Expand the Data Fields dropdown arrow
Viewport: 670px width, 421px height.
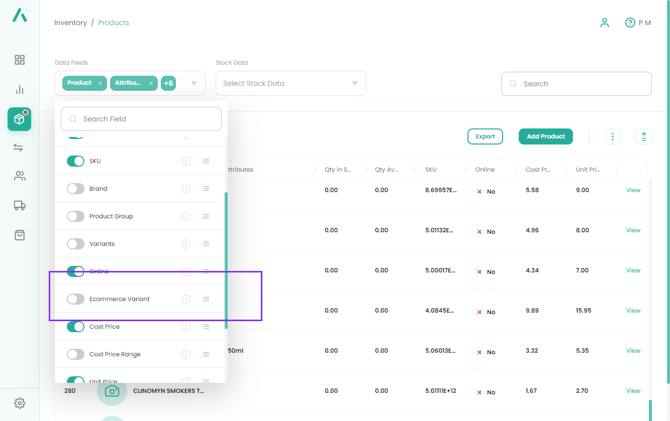point(194,84)
